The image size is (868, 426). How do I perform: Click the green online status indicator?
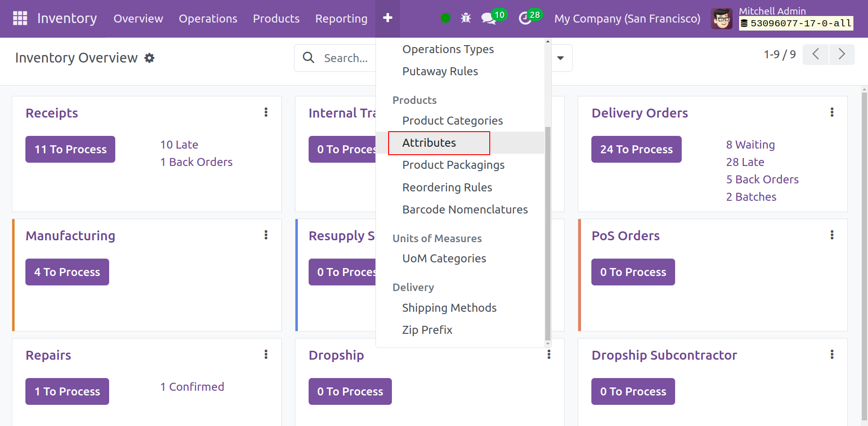pos(446,18)
